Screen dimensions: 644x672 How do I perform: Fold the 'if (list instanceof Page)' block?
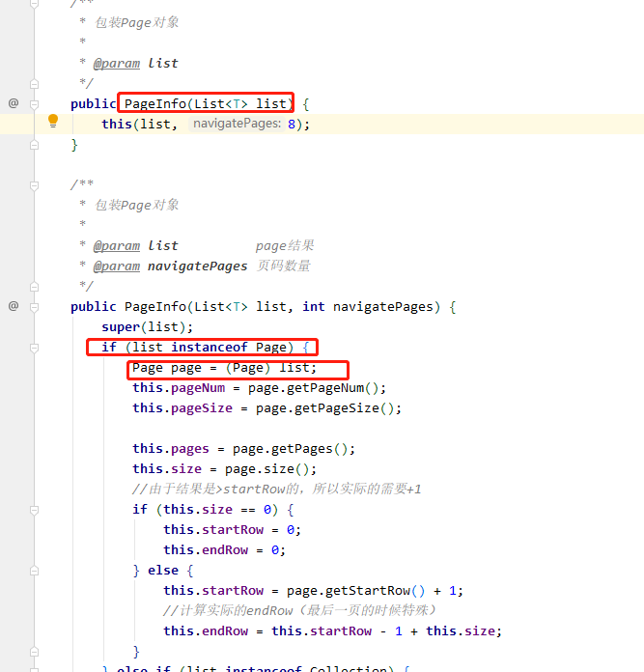pyautogui.click(x=35, y=348)
